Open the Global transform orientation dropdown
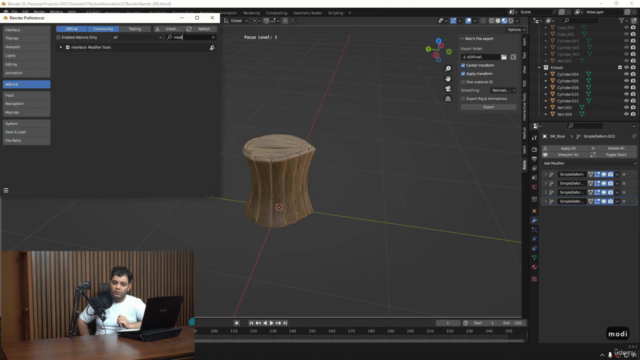This screenshot has width=640, height=360. click(236, 21)
